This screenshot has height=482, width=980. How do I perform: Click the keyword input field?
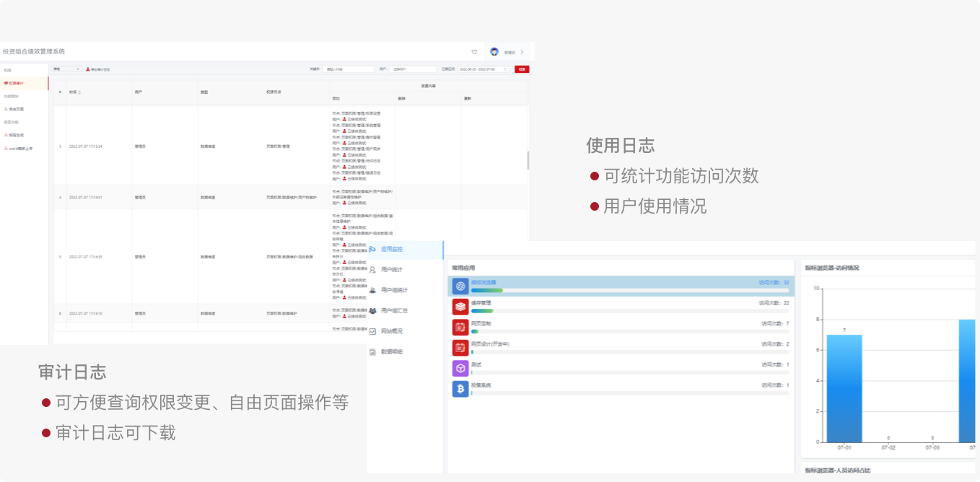click(349, 69)
